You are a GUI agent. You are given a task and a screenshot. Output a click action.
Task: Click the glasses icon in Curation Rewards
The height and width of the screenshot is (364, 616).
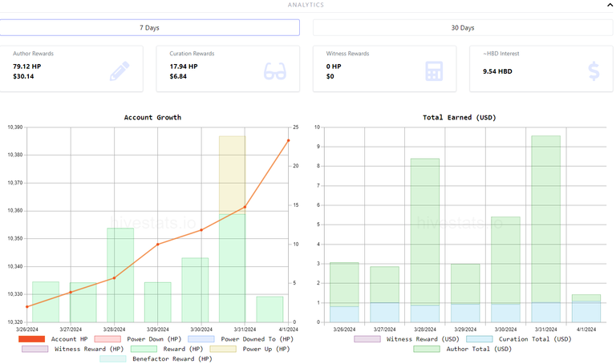point(275,71)
